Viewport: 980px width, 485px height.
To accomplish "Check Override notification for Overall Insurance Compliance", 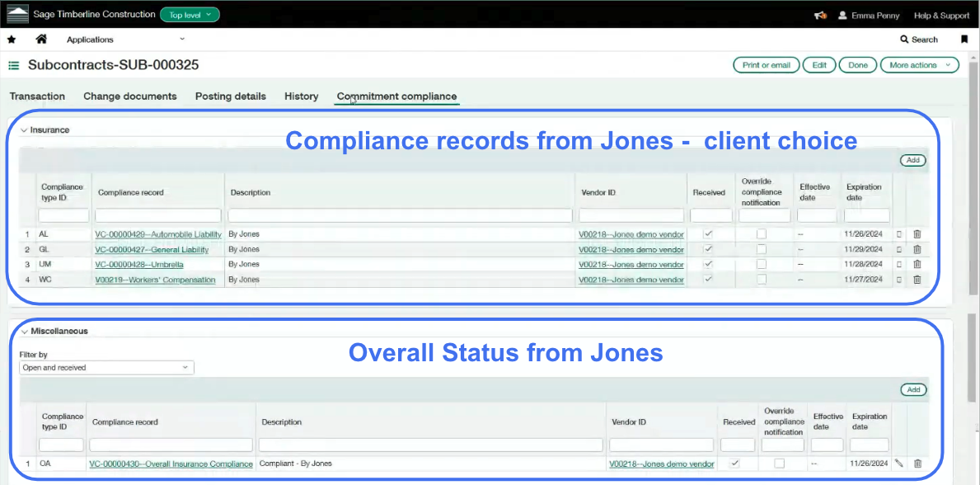I will [780, 464].
